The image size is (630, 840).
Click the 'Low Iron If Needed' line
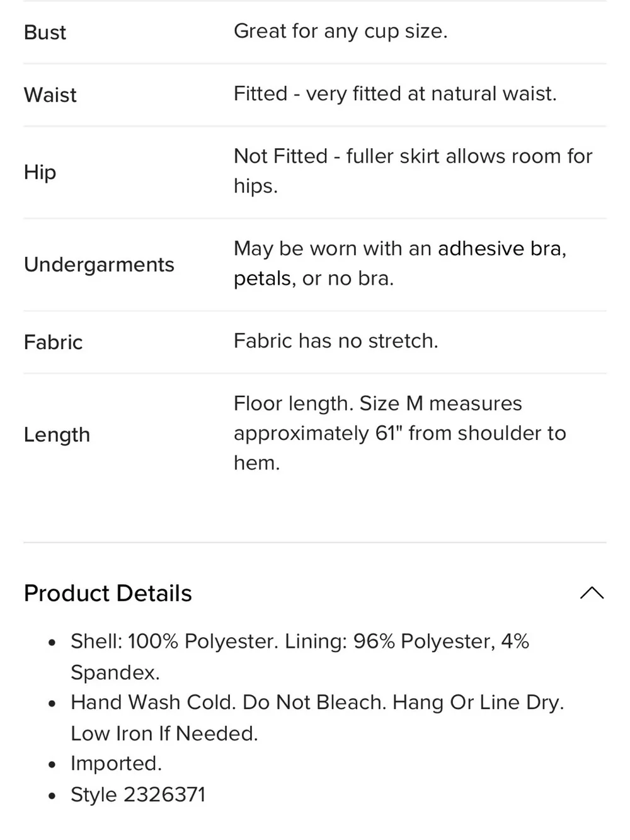pyautogui.click(x=164, y=734)
